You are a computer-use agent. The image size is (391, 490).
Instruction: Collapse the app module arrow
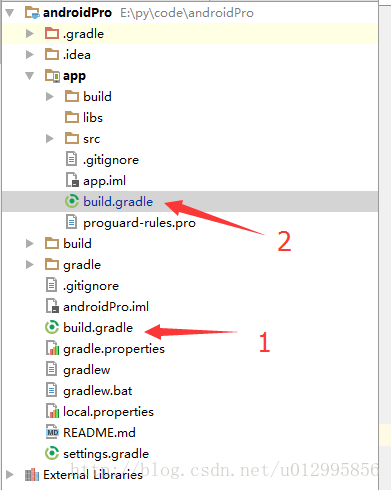pos(30,76)
